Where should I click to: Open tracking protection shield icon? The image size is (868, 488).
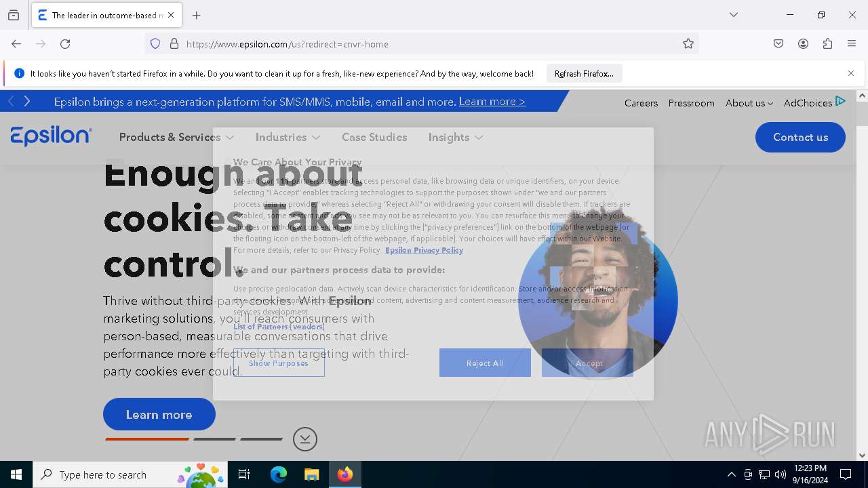pos(155,44)
